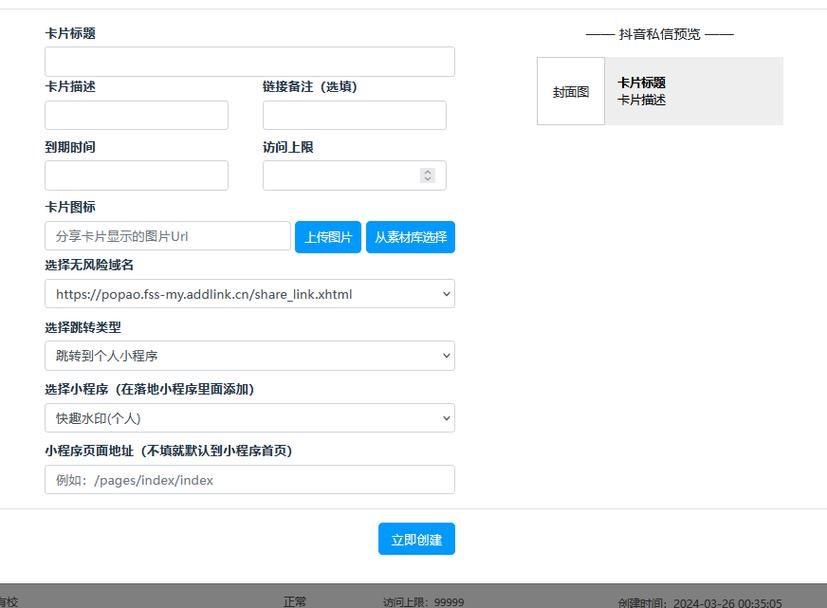This screenshot has width=827, height=608.
Task: Click the 卡片描述 description input field
Action: point(135,115)
